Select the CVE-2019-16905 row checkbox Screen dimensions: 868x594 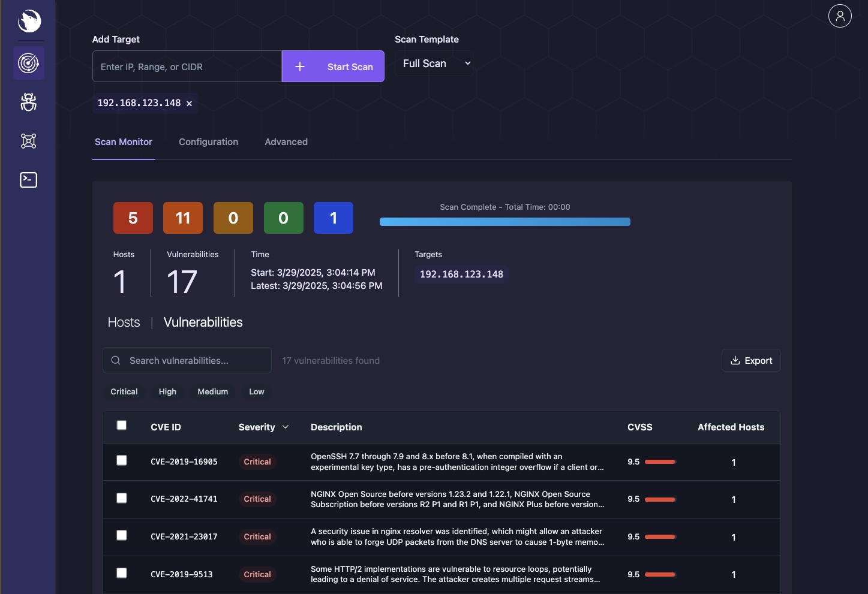122,460
